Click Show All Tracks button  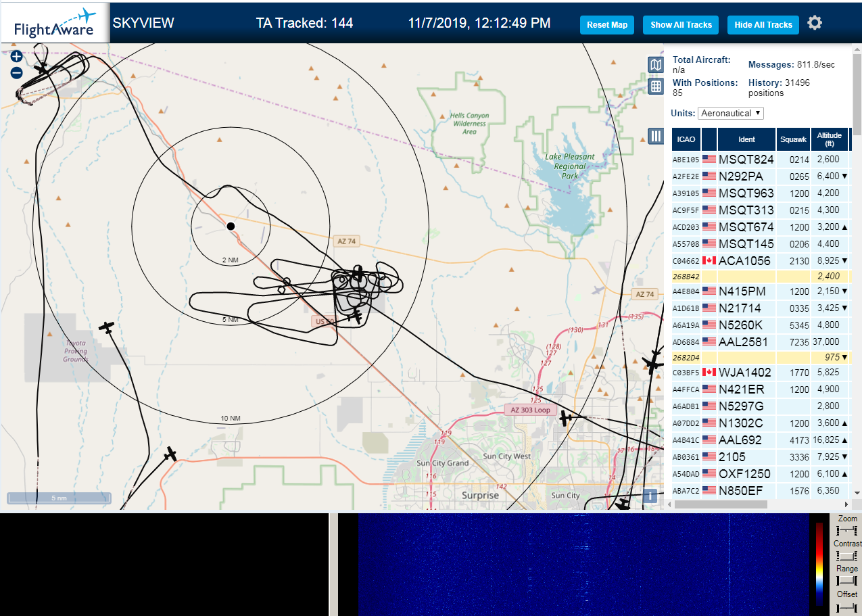pos(681,24)
